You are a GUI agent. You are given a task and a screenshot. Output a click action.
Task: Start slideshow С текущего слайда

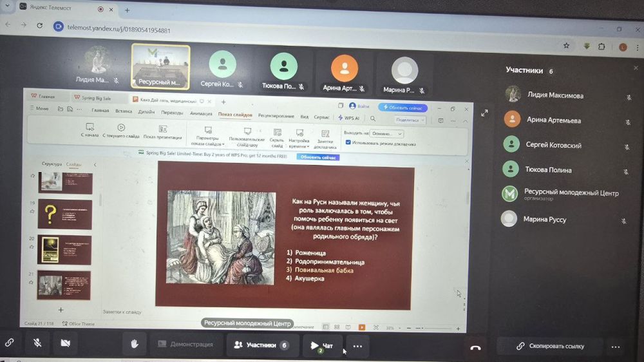click(x=121, y=131)
